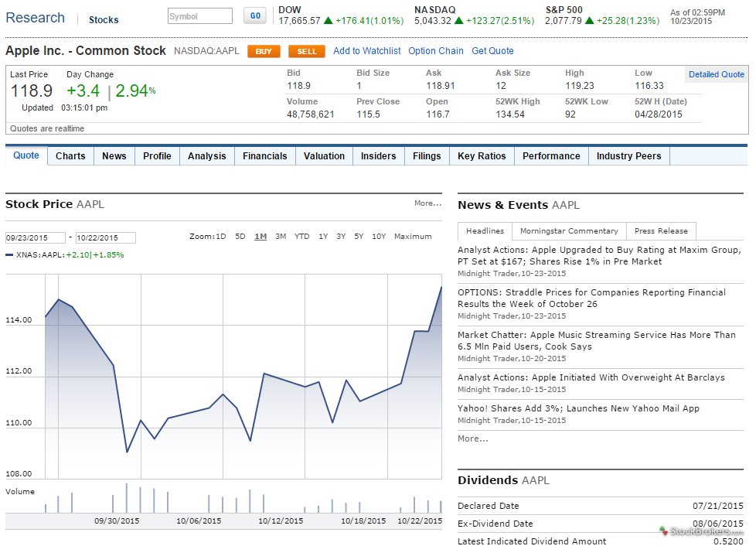756x546 pixels.
Task: Select the Stocks section link
Action: click(x=104, y=20)
